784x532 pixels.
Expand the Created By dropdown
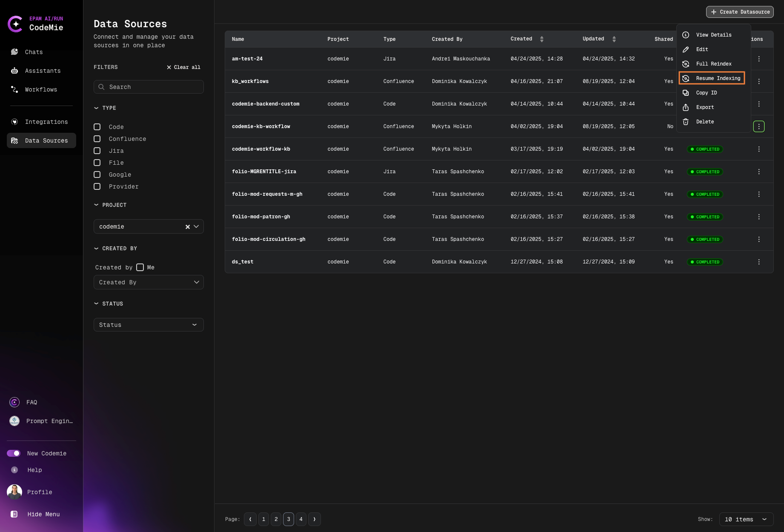149,282
